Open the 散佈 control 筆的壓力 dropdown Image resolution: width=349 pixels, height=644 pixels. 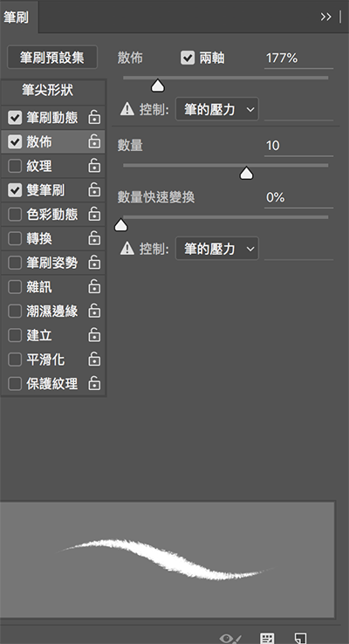(217, 109)
